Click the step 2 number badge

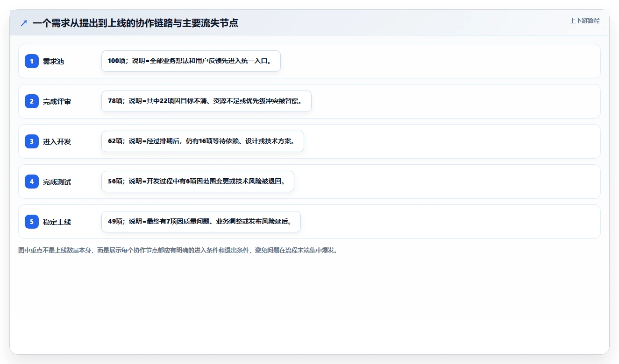tap(32, 101)
